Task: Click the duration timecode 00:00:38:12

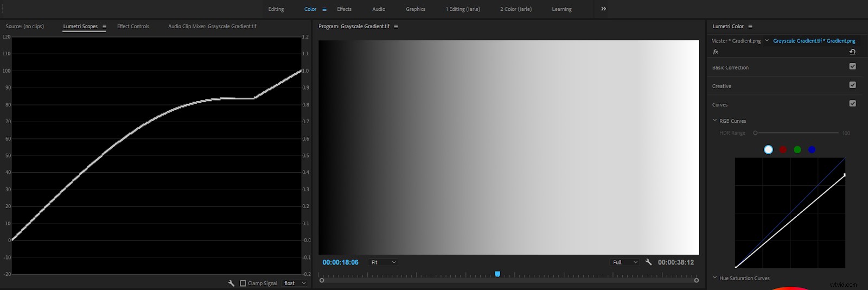Action: point(676,262)
